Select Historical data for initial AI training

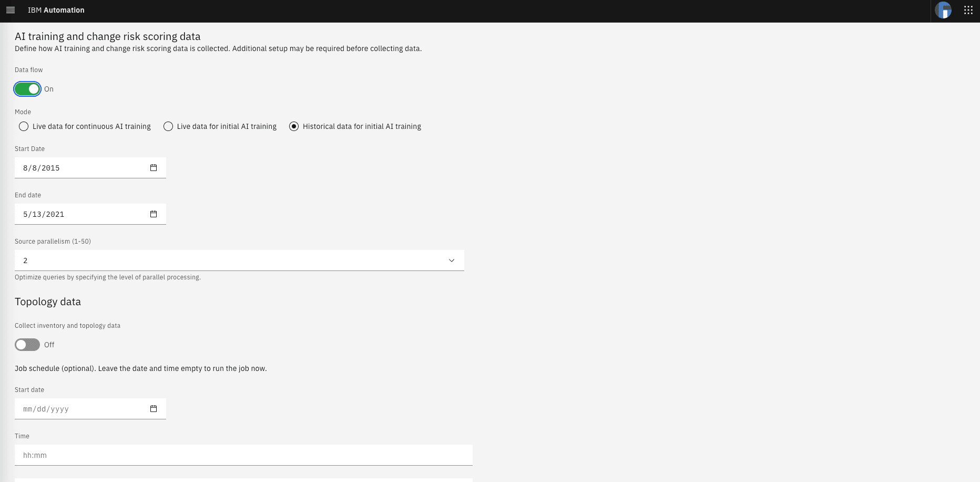pos(294,126)
